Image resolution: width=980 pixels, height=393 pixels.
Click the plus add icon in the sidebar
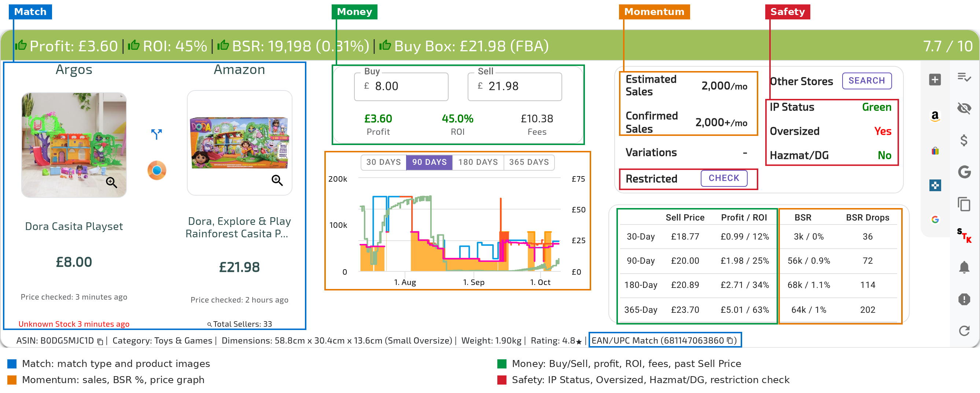pos(935,80)
